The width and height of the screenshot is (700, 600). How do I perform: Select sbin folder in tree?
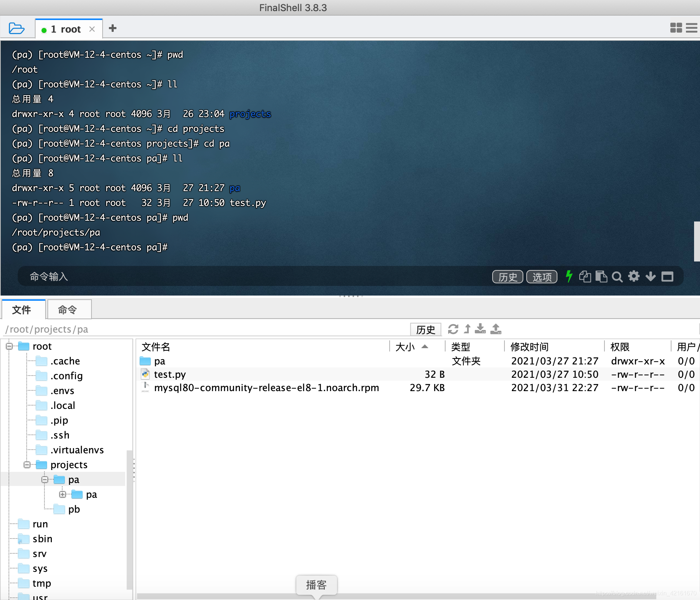[x=36, y=539]
